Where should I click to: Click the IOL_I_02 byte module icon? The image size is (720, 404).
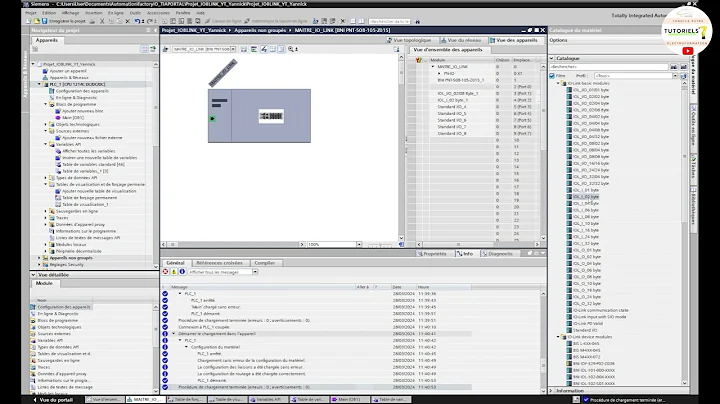[x=569, y=196]
